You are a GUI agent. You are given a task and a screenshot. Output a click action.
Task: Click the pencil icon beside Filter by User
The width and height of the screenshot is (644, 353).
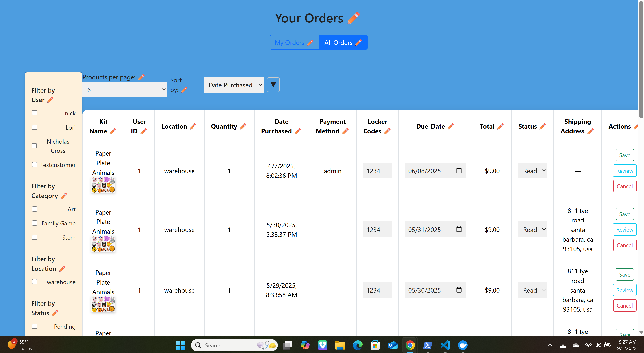pos(51,100)
